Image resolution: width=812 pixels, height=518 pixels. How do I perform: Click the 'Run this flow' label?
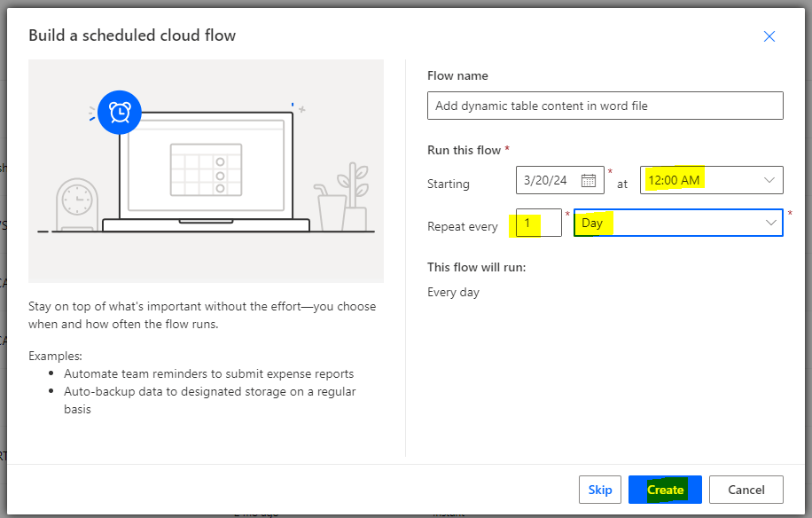coord(465,150)
